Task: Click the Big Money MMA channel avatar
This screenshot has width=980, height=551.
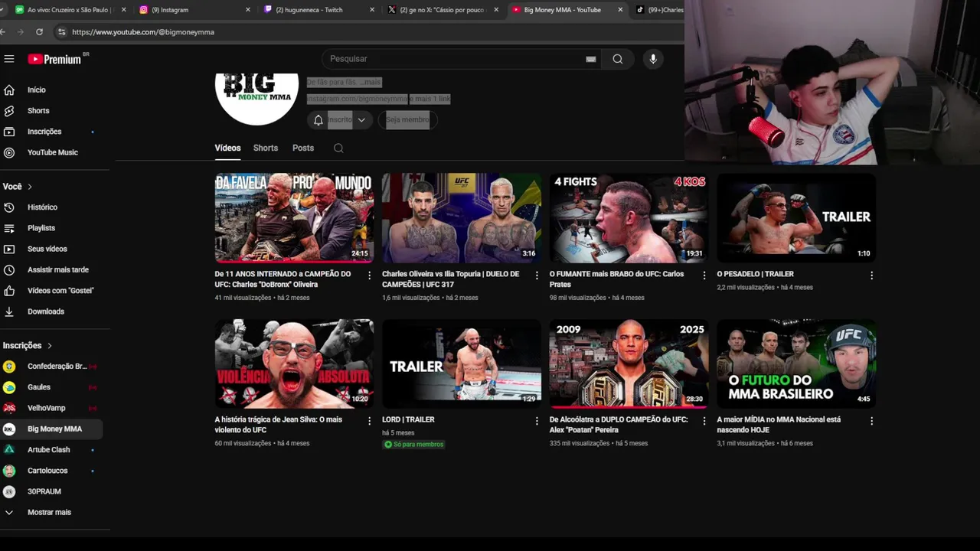Action: 256,98
